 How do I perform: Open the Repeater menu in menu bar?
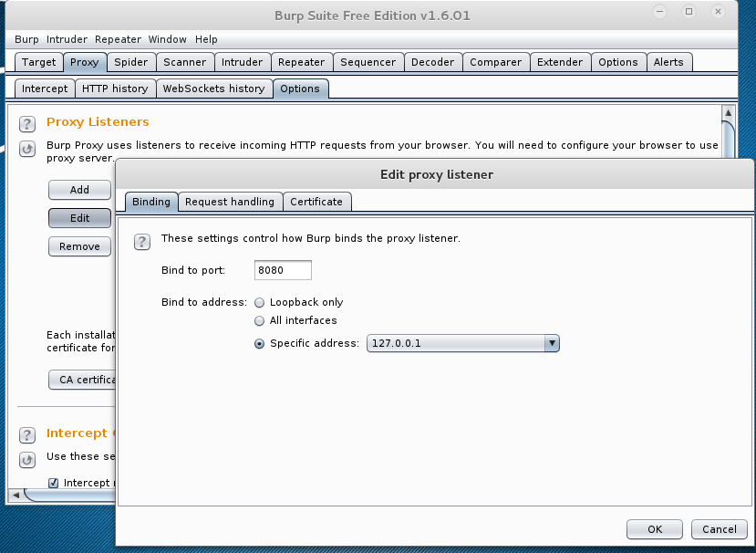coord(119,39)
